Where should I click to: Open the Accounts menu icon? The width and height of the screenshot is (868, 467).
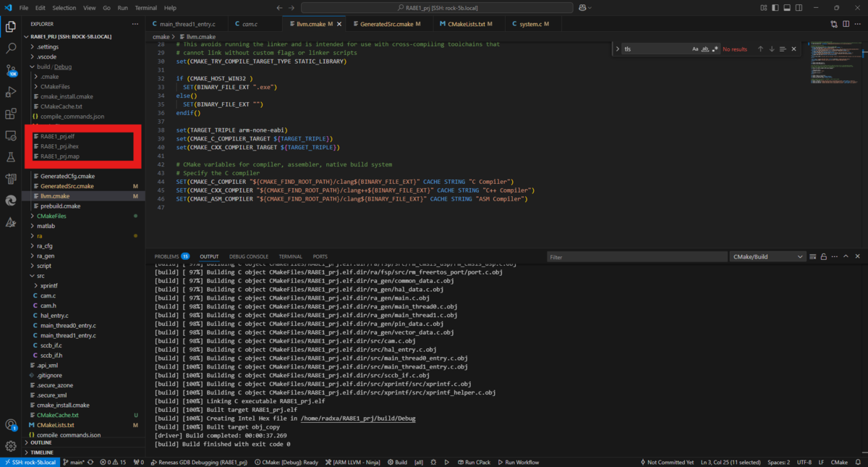(11, 424)
